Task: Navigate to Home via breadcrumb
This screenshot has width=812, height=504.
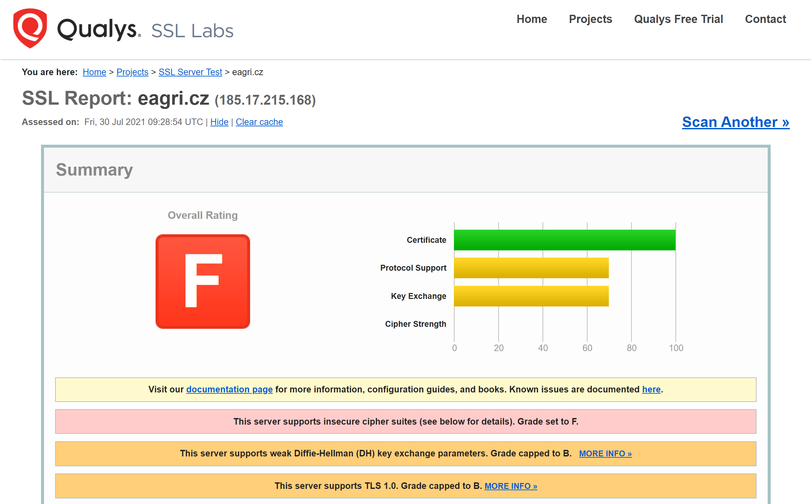Action: pyautogui.click(x=94, y=72)
